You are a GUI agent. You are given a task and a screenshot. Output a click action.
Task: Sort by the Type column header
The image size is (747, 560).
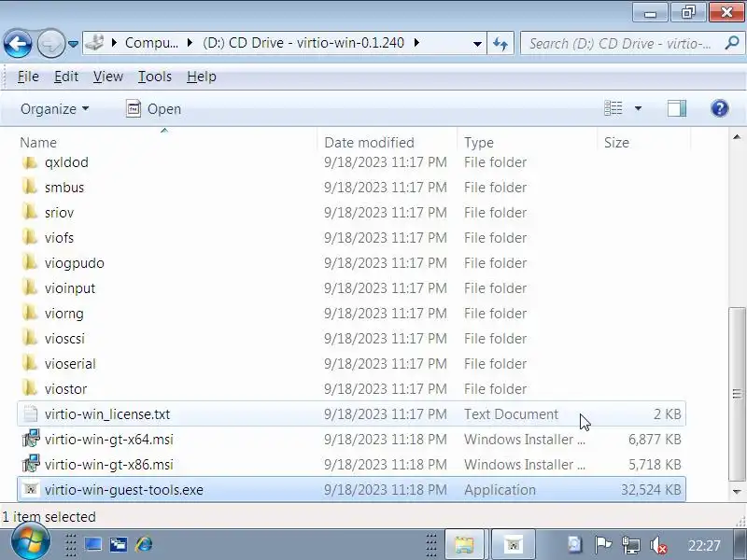click(x=527, y=143)
